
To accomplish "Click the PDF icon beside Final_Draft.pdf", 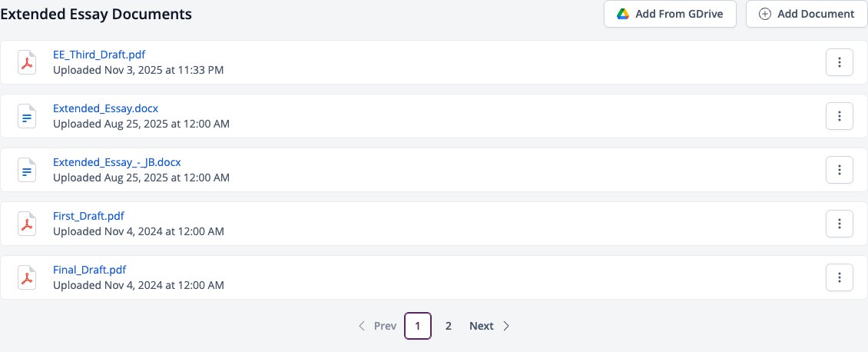I will click(27, 277).
